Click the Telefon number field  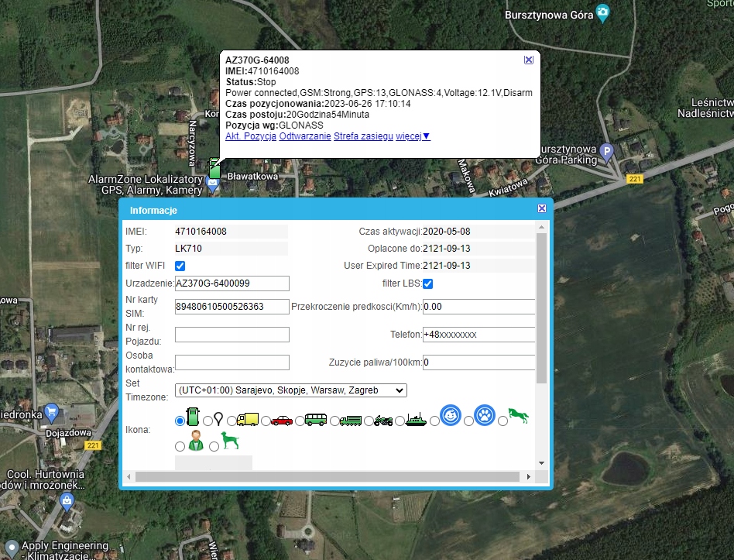pos(478,335)
